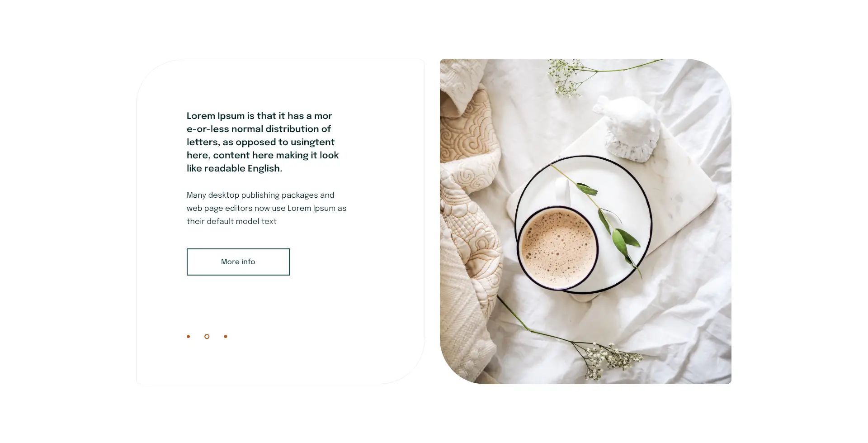Click 'Lorem Ipsum' in the smaller paragraph
Screen dimensions: 868x443
(x=311, y=208)
